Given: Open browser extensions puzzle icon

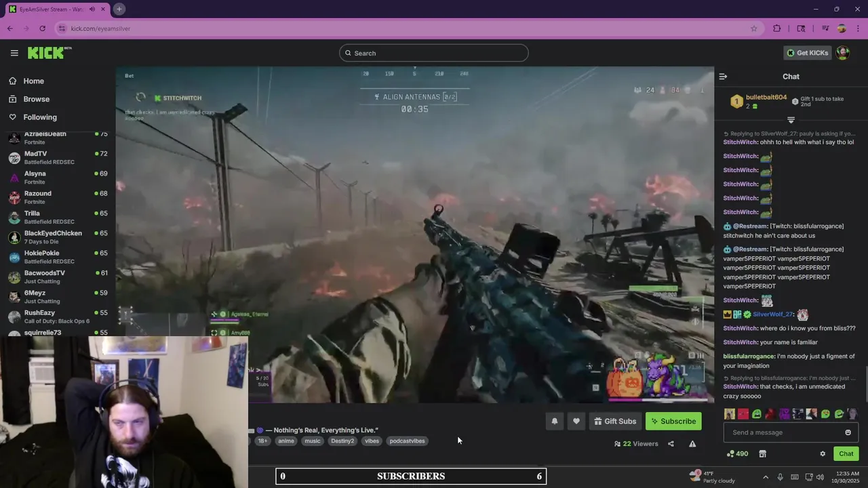Looking at the screenshot, I should click(777, 28).
